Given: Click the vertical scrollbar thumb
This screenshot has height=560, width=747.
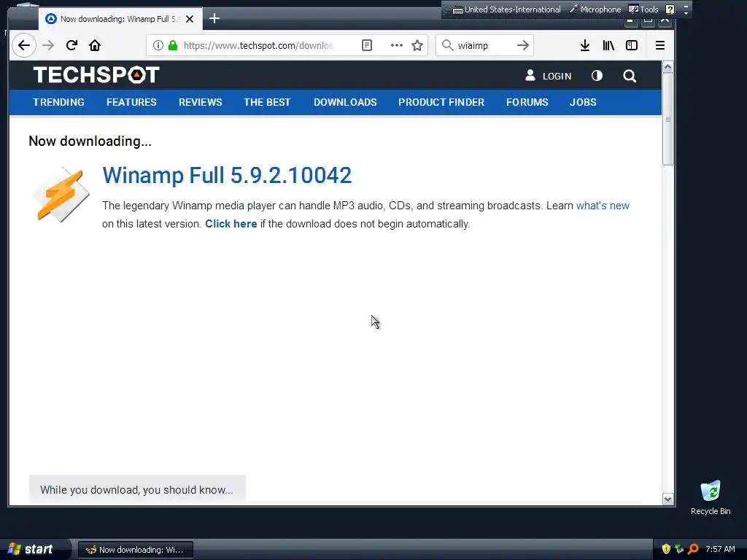Looking at the screenshot, I should [x=668, y=119].
